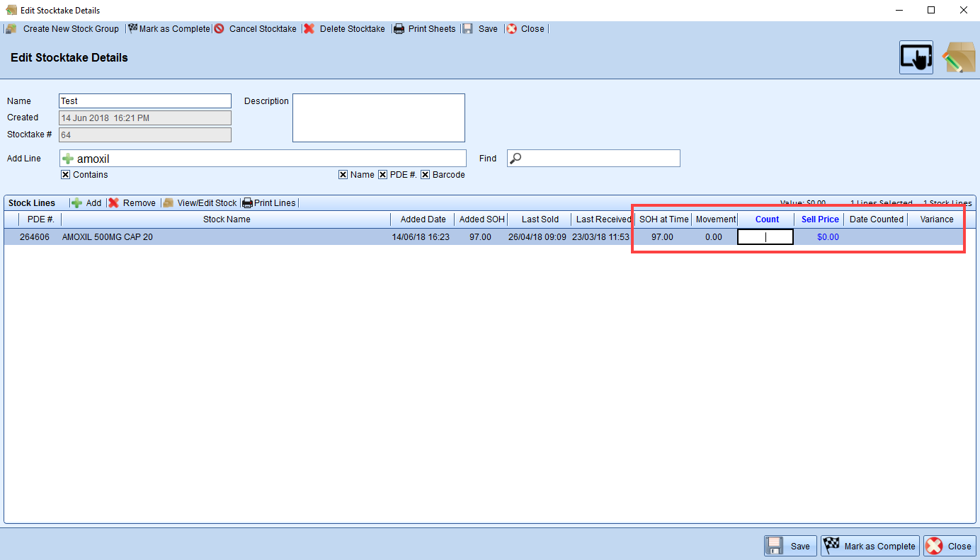Click Remove in the Stock Lines toolbar
980x560 pixels.
132,203
